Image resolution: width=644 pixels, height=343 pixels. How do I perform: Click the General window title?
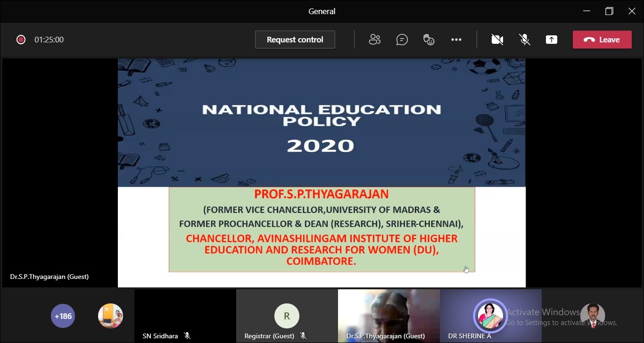click(x=322, y=11)
